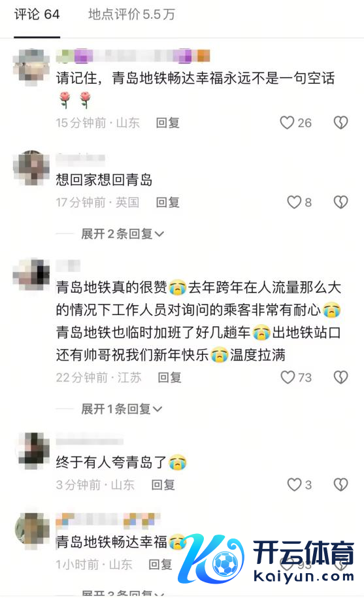Reply to the 17分钟前 英国 comment
Viewport: 364px width, 598px height.
168,202
